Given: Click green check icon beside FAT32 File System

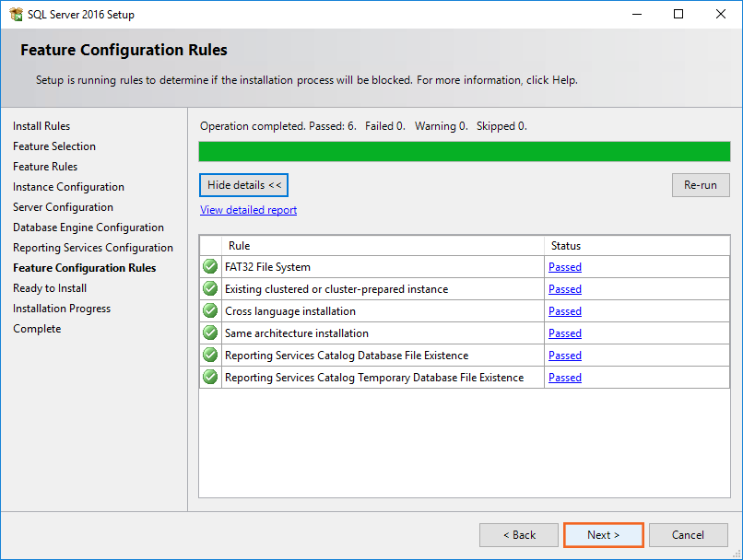Looking at the screenshot, I should [x=210, y=267].
